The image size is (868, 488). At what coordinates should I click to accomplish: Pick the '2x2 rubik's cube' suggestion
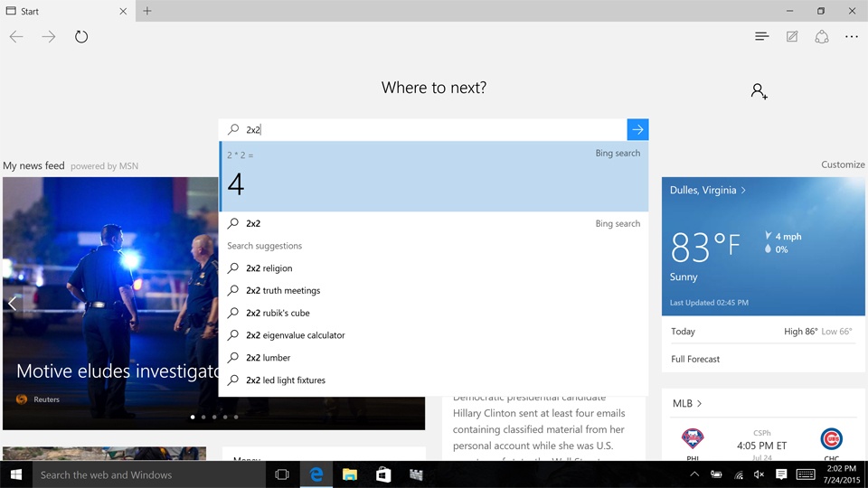click(434, 313)
